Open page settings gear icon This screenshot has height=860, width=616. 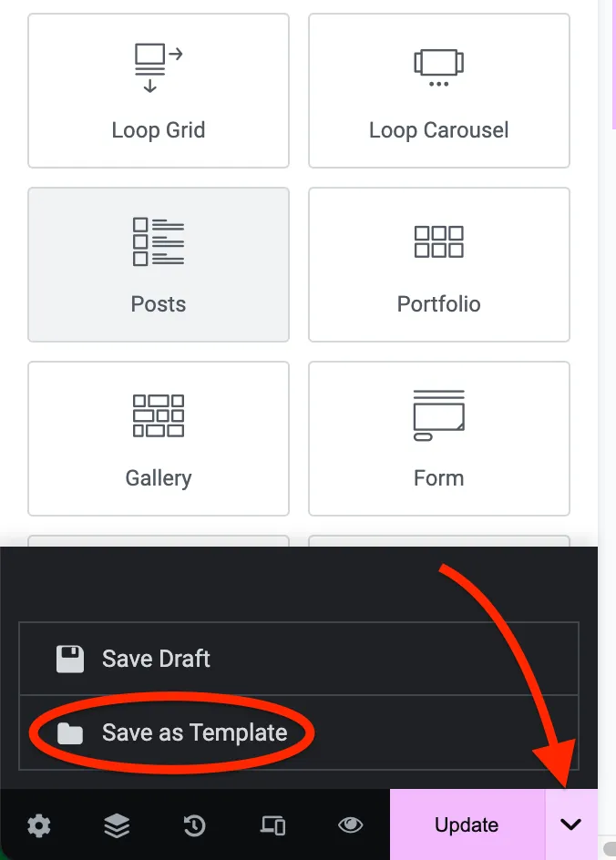click(x=39, y=824)
